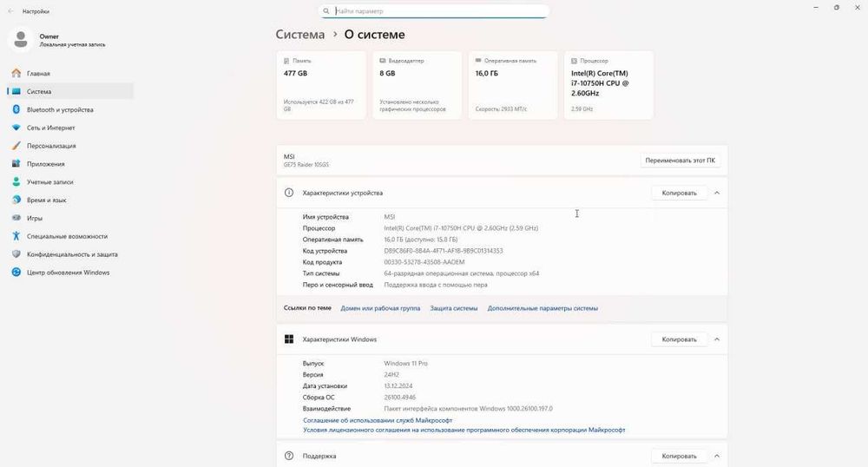The image size is (868, 467).
Task: Go to Bluetooth и устройства settings
Action: click(70, 109)
